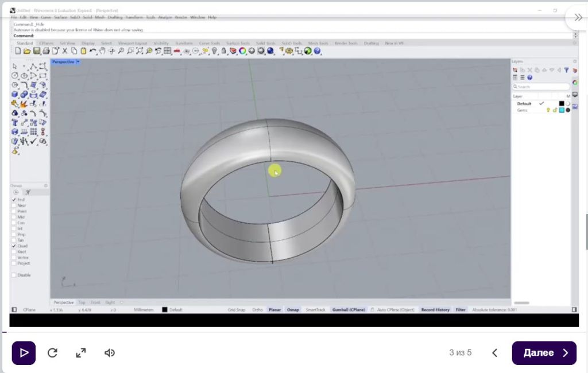Click the fullscreen expand arrows icon
Viewport: 588px width, 373px height.
coord(81,353)
